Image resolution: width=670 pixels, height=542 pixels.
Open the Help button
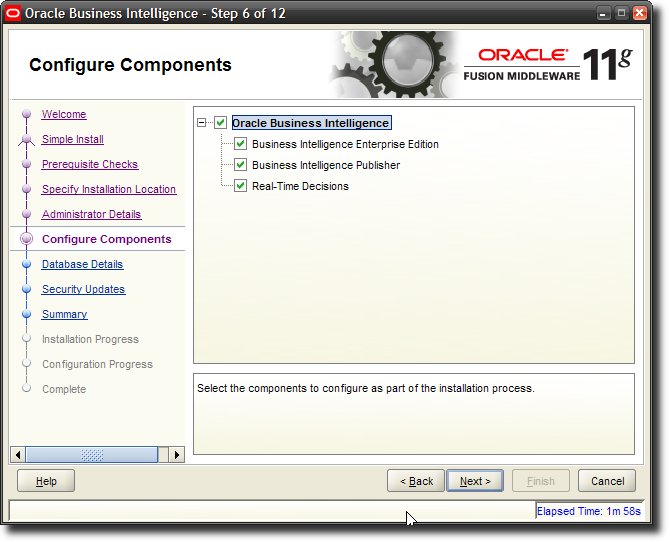tap(46, 481)
